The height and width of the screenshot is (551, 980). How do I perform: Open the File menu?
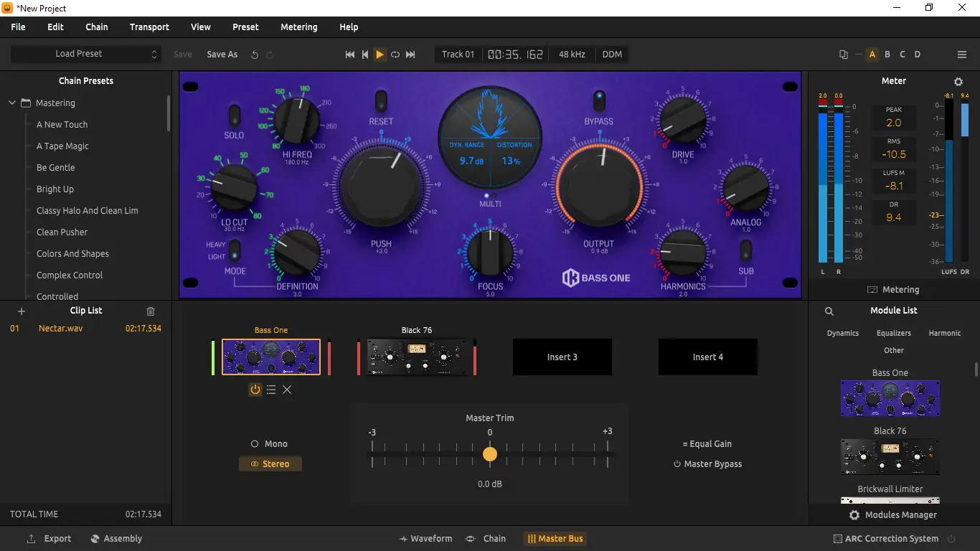(x=18, y=27)
